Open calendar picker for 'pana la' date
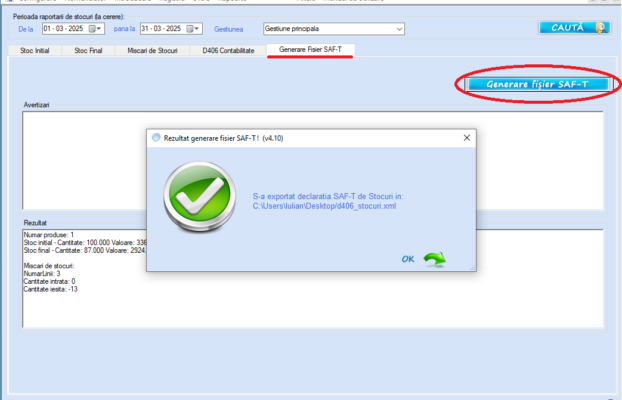622x400 pixels. (188, 29)
